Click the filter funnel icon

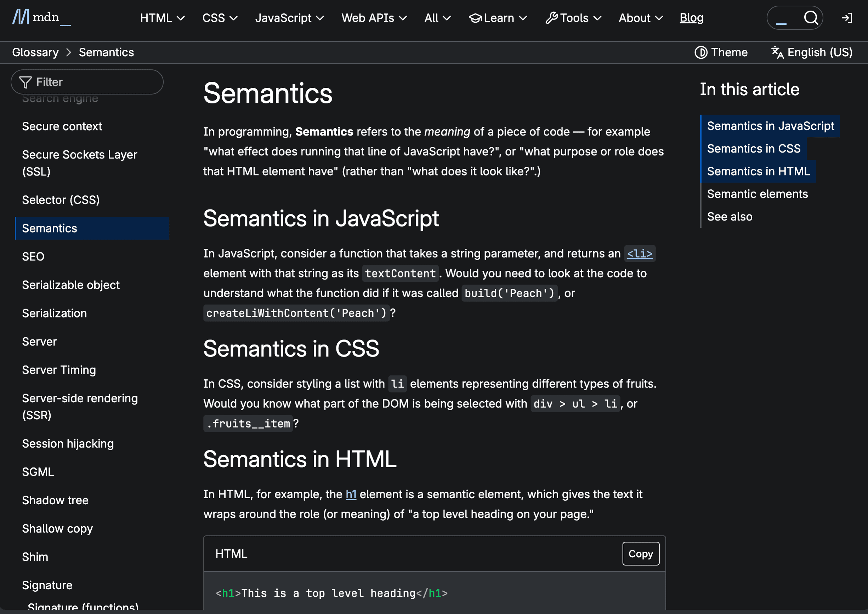pos(25,82)
